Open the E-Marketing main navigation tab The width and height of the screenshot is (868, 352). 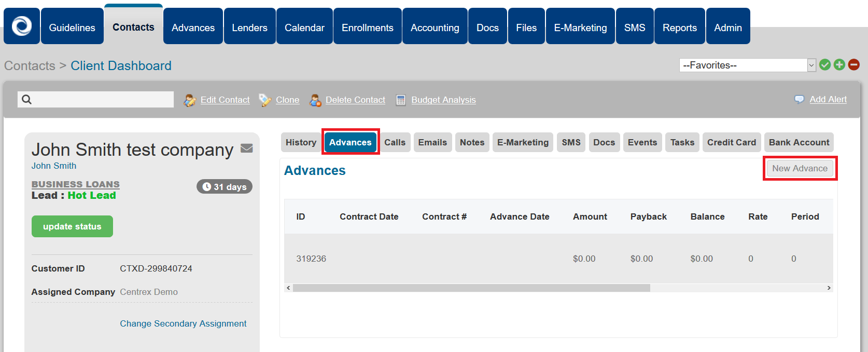[x=580, y=26]
